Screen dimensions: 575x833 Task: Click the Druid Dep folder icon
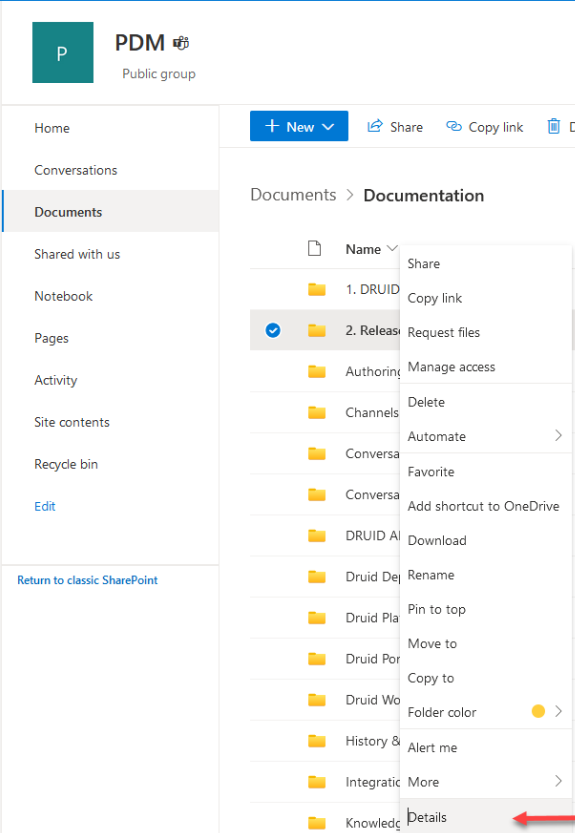[x=317, y=576]
